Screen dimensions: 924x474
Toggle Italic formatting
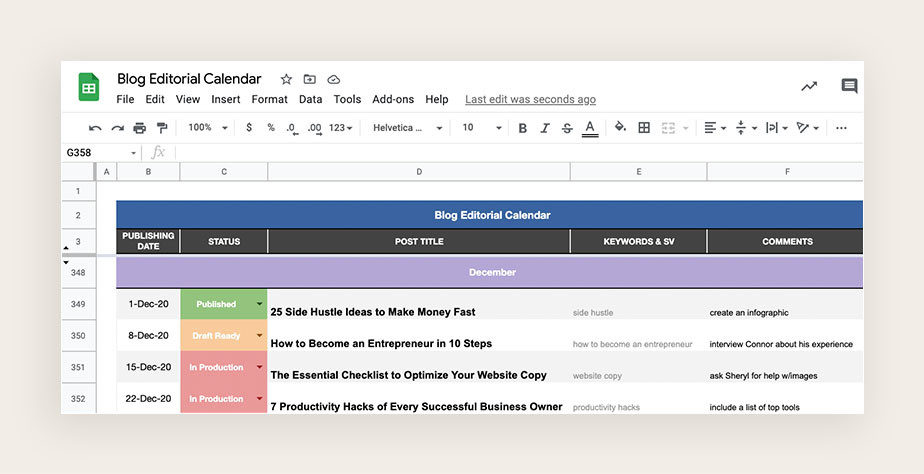tap(544, 128)
